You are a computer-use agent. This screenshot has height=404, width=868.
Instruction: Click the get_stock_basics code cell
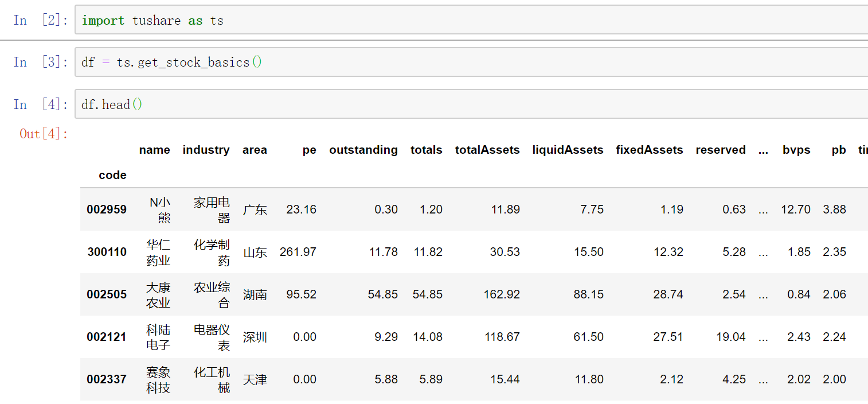471,62
